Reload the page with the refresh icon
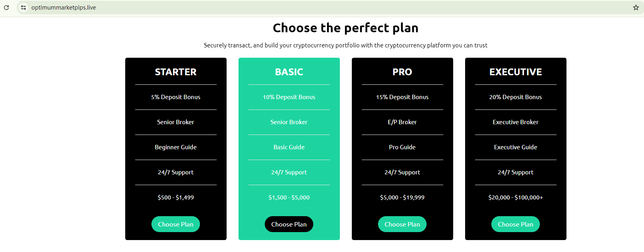644x252 pixels. pos(6,8)
